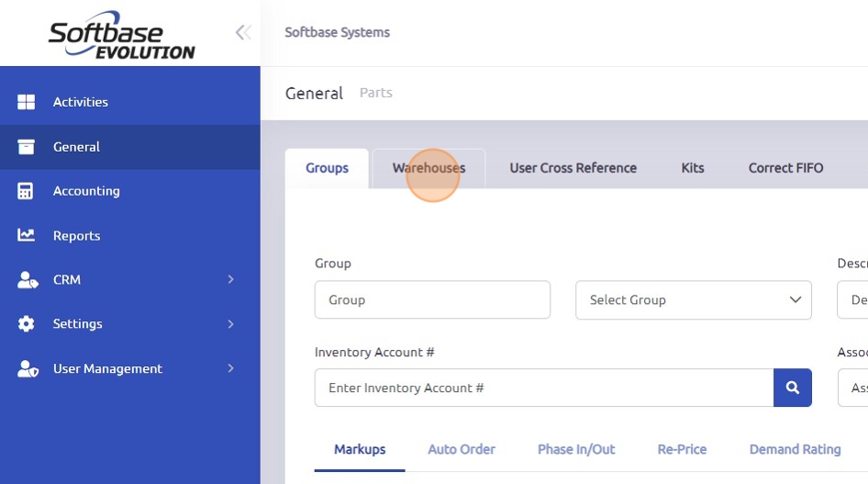The image size is (868, 484).
Task: Open User Management in the sidebar
Action: click(130, 368)
